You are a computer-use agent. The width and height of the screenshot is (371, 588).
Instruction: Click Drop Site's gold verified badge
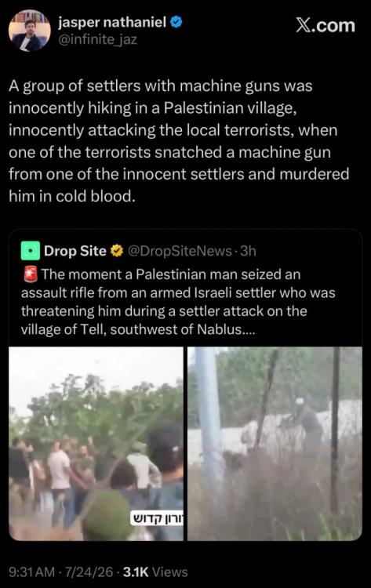coord(117,251)
